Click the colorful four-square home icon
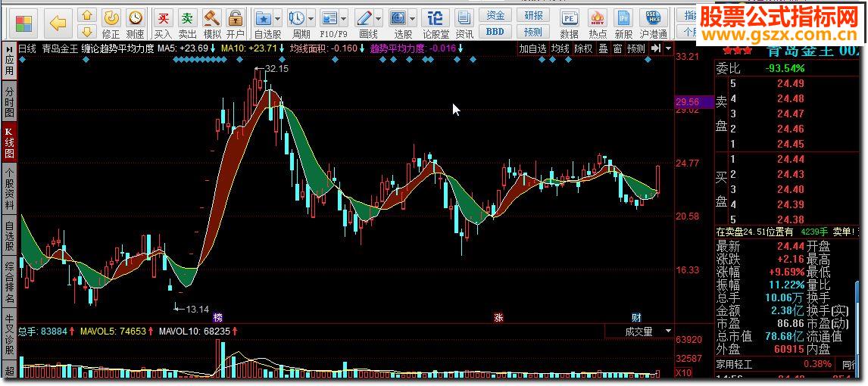 23,23
